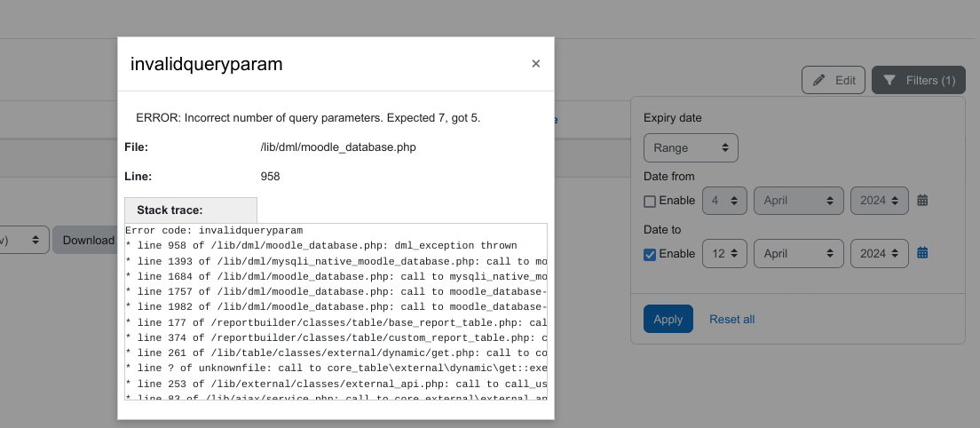The height and width of the screenshot is (428, 980).
Task: Change Date to month April dropdown
Action: pos(799,254)
